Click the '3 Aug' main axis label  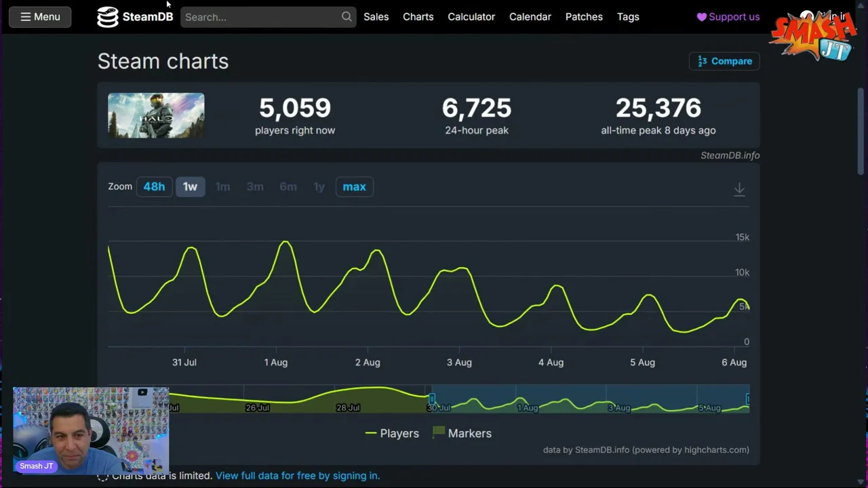click(459, 363)
